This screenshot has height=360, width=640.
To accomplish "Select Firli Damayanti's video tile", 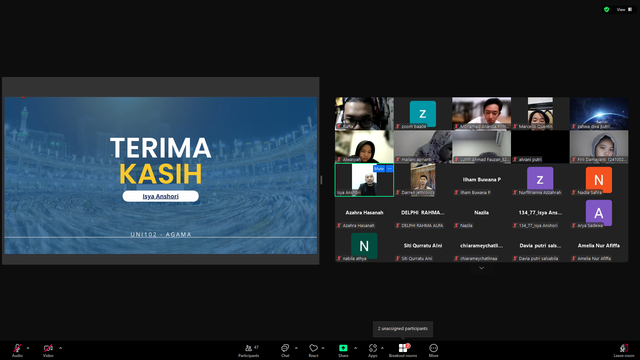I will click(599, 147).
